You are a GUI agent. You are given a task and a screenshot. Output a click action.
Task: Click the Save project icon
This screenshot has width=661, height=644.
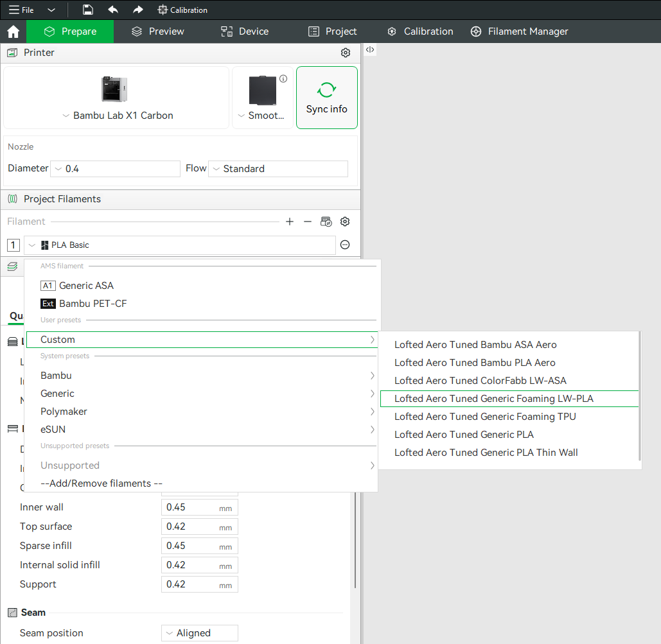[x=87, y=10]
